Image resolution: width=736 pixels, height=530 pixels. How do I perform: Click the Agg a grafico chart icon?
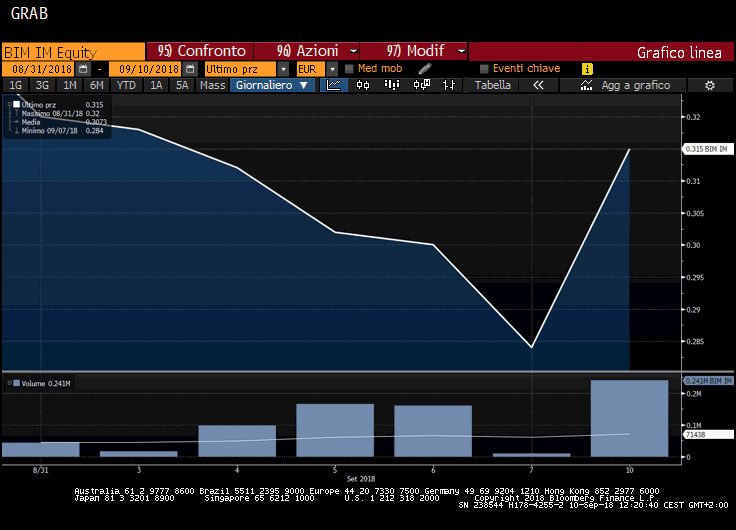586,85
